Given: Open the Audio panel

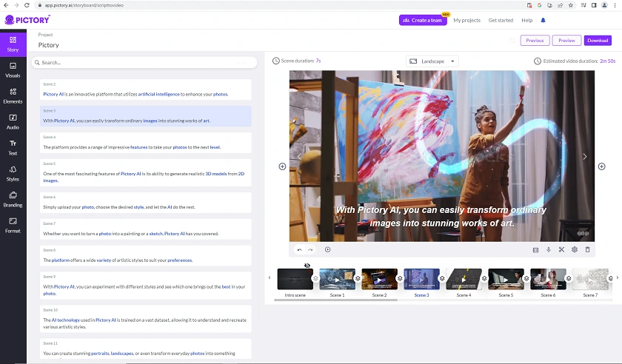Looking at the screenshot, I should pyautogui.click(x=13, y=121).
